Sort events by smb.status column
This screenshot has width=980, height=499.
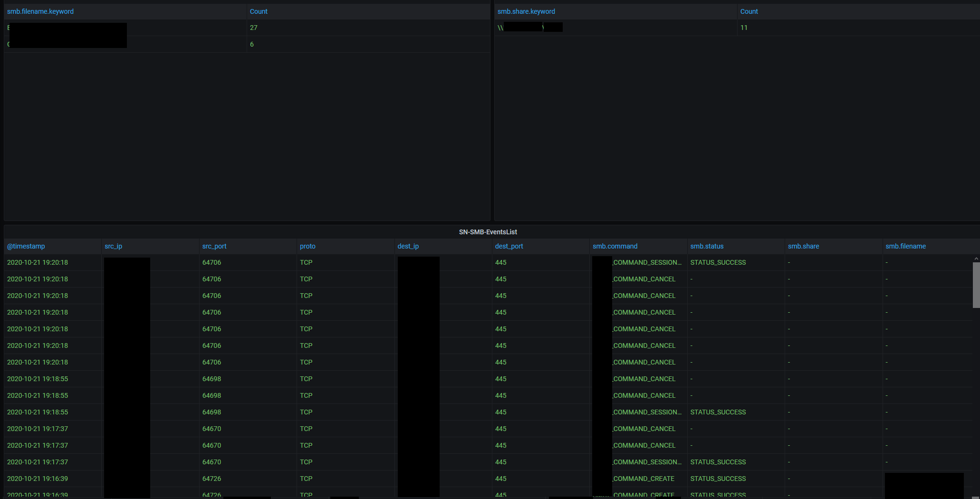(x=707, y=246)
